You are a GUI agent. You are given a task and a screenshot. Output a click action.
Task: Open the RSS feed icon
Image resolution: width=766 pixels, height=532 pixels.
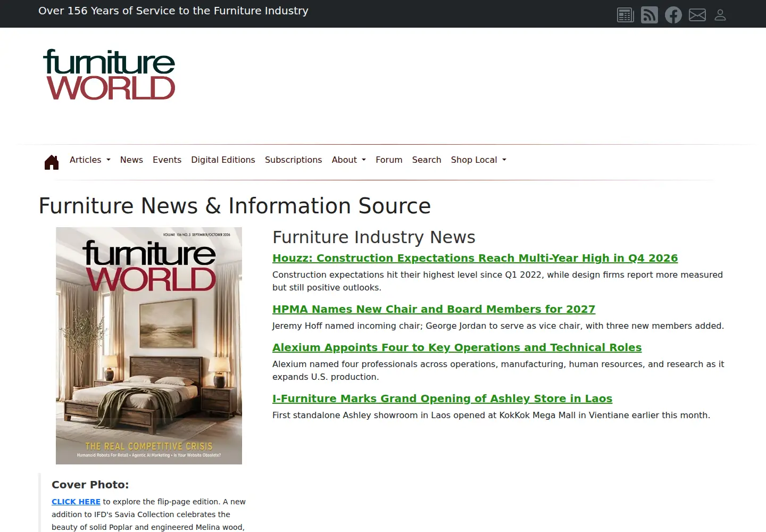[x=649, y=15]
